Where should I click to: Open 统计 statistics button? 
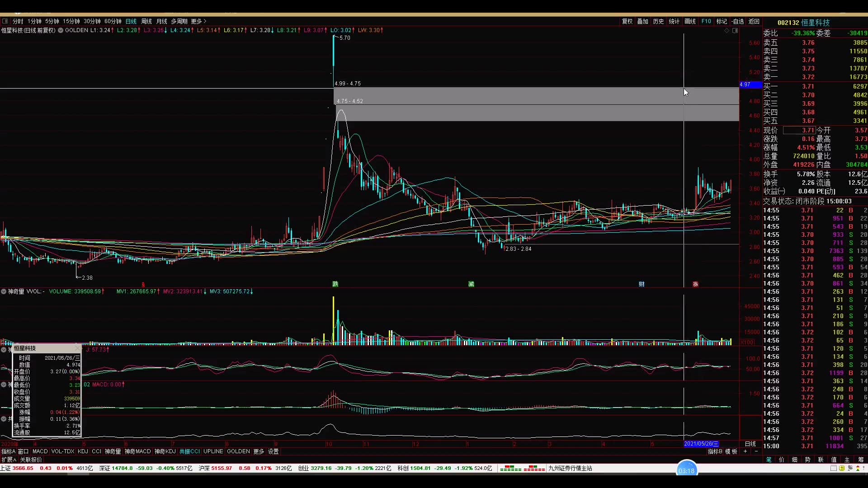point(674,21)
